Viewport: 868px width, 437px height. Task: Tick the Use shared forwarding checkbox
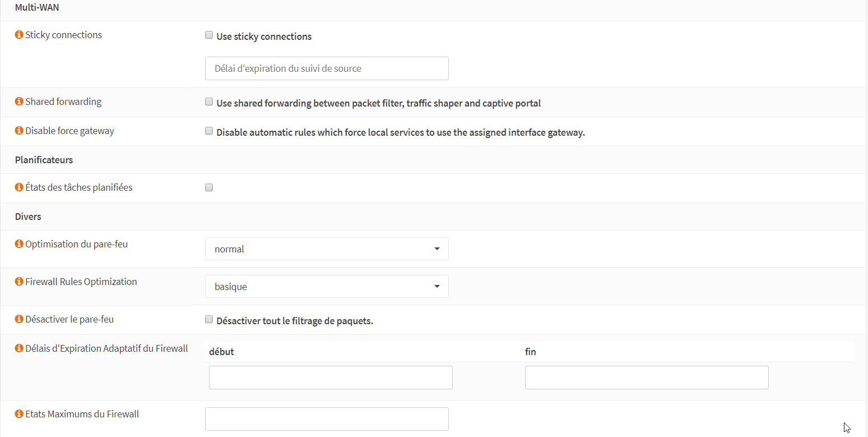tap(209, 102)
